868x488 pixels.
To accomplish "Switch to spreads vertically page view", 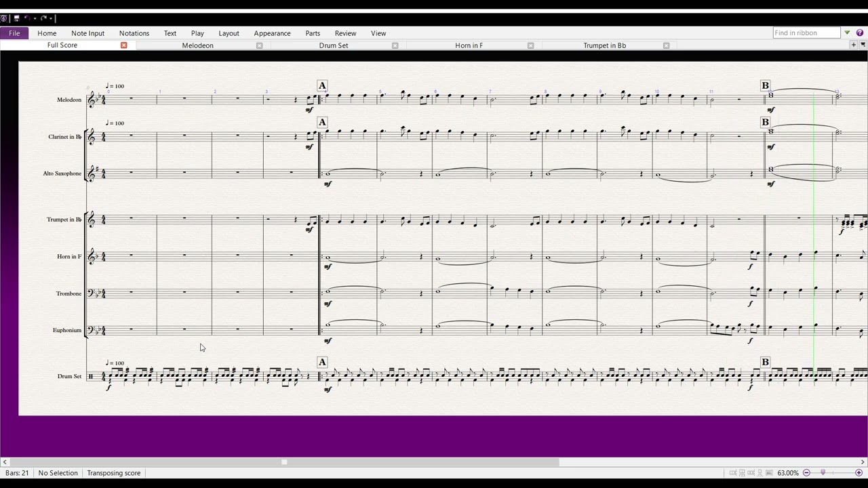I will coord(742,472).
